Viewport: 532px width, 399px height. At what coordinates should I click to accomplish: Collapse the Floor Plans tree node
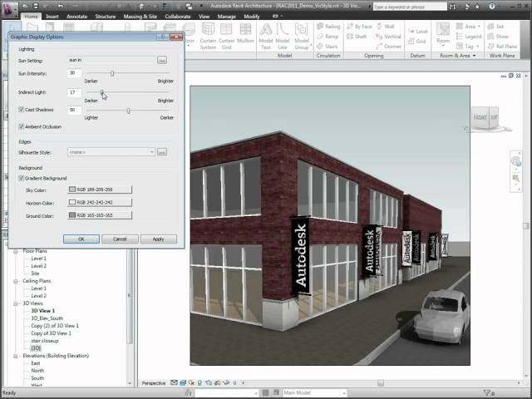pyautogui.click(x=16, y=251)
